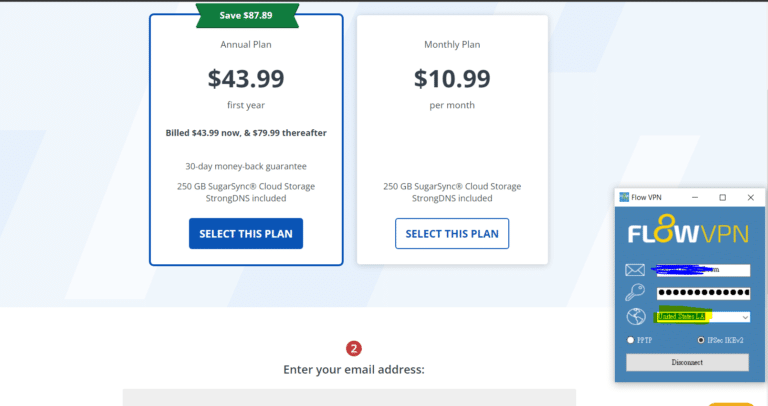Screen dimensions: 768x406
Task: Click the envelope icon beside the email field
Action: tap(635, 270)
